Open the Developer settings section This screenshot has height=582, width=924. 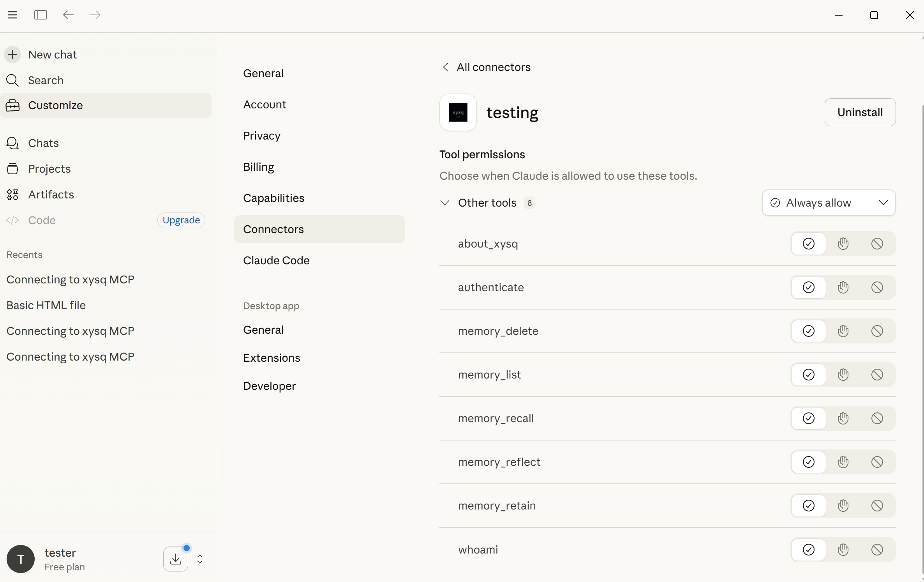tap(270, 386)
